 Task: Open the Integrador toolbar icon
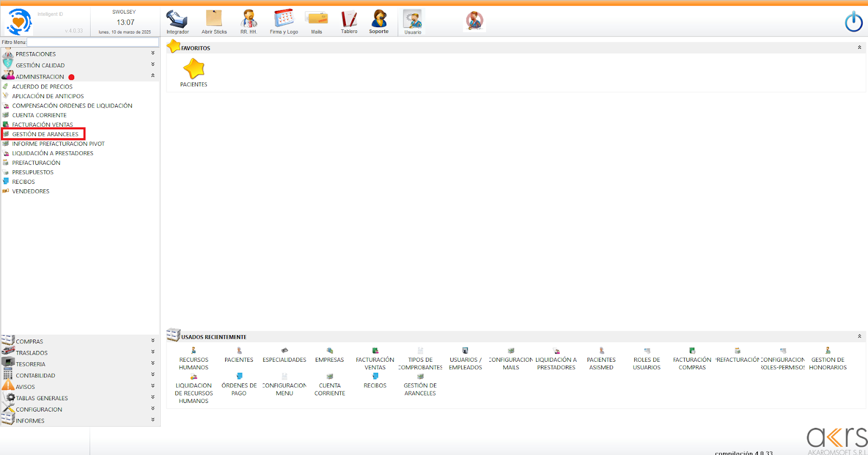click(x=177, y=20)
